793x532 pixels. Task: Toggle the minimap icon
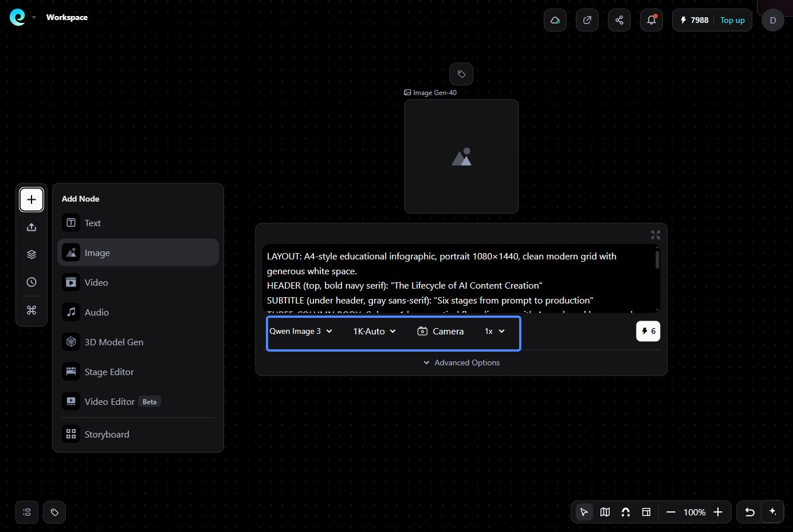click(605, 512)
